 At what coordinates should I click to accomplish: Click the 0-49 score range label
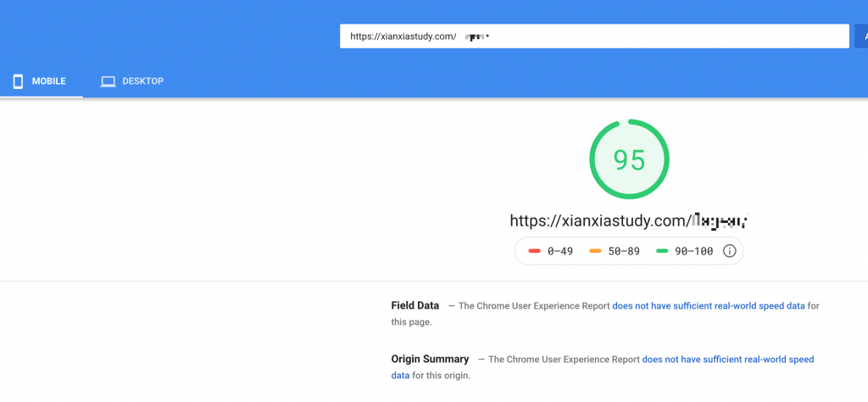[559, 251]
